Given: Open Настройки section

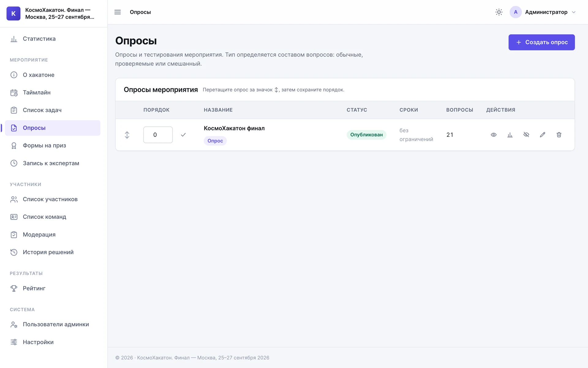Looking at the screenshot, I should 53,342.
